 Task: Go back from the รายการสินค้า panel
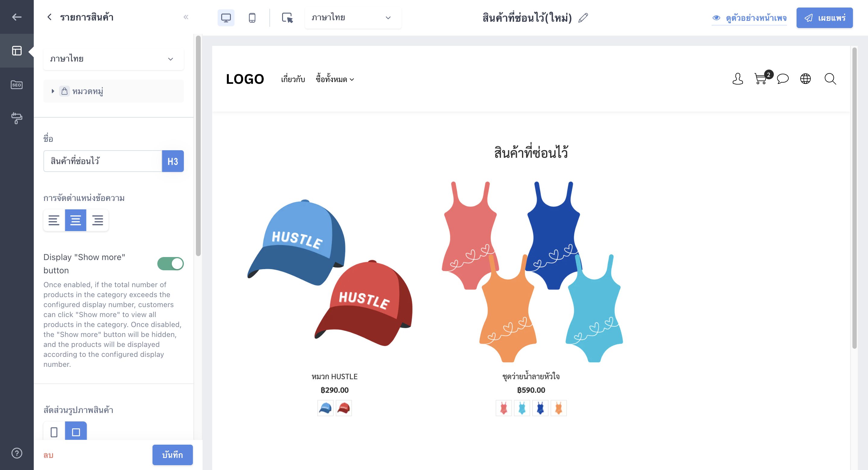(x=49, y=17)
